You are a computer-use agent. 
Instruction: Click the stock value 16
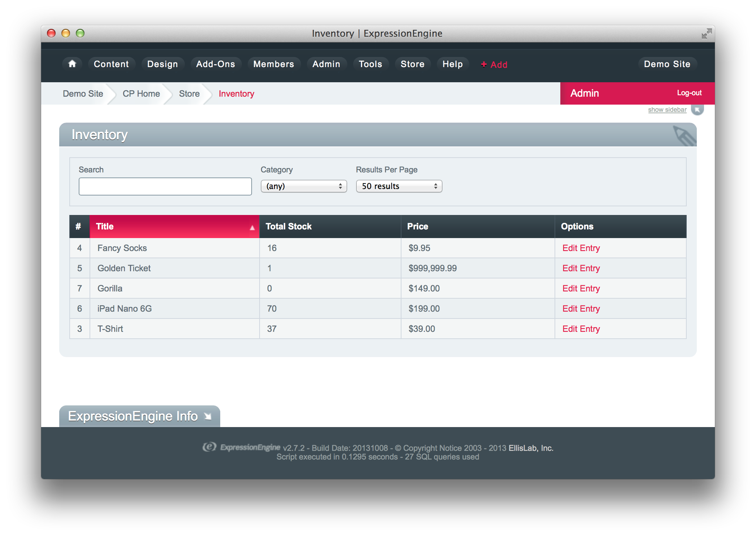pyautogui.click(x=272, y=248)
